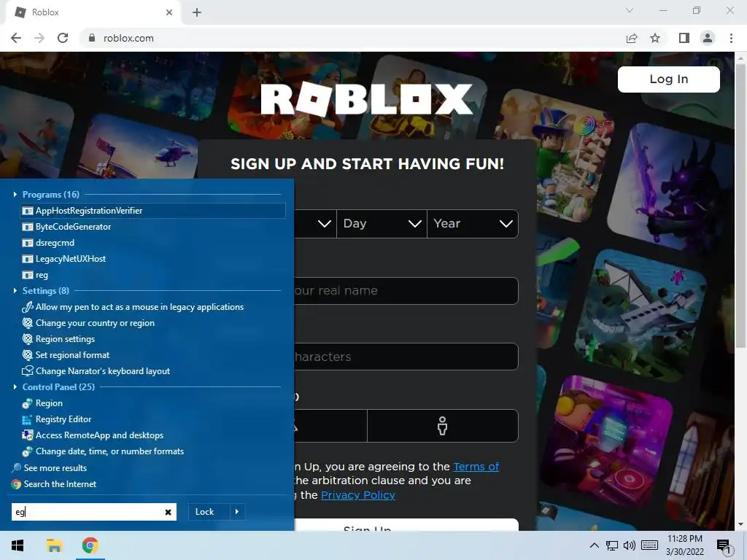
Task: Click the Roblox logo
Action: 367,99
